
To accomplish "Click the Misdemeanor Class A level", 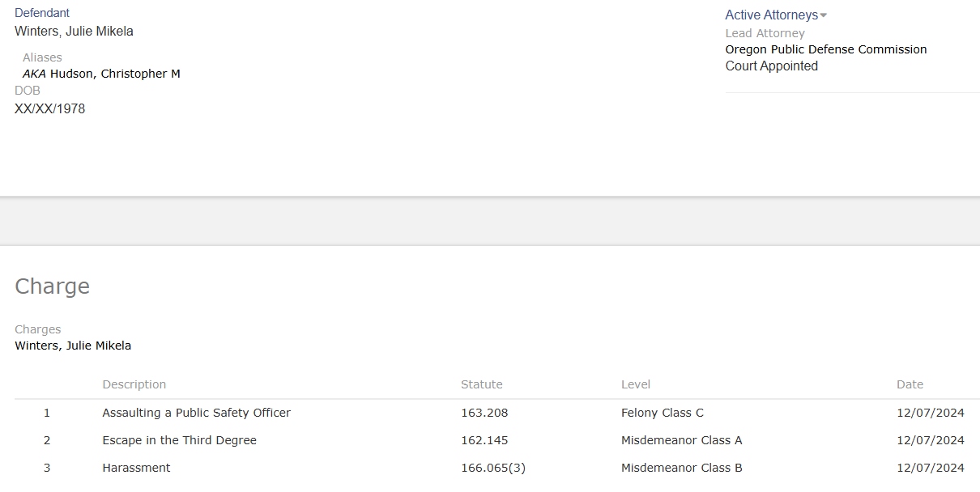I will coord(681,440).
